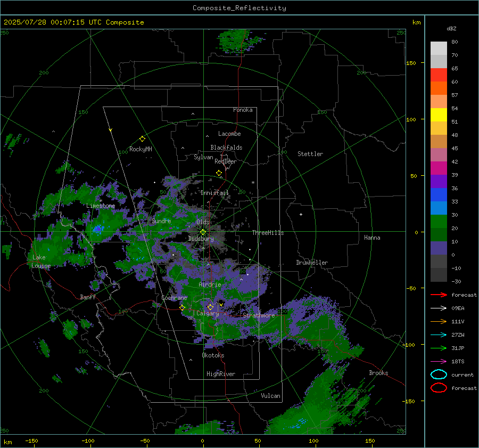Click the Okotoks map label

tap(213, 355)
